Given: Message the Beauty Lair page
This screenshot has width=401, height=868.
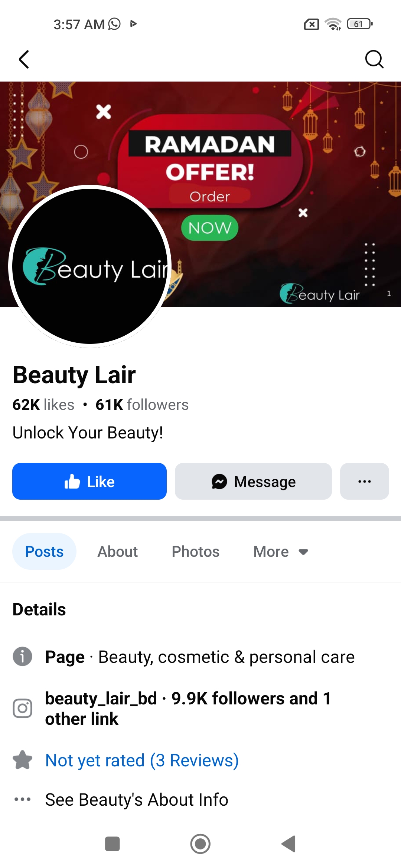Looking at the screenshot, I should (253, 481).
